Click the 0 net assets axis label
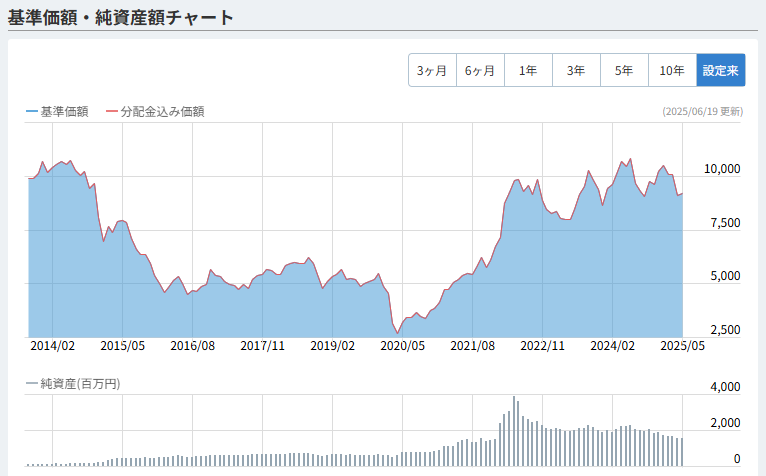Image resolution: width=766 pixels, height=476 pixels. tap(737, 459)
